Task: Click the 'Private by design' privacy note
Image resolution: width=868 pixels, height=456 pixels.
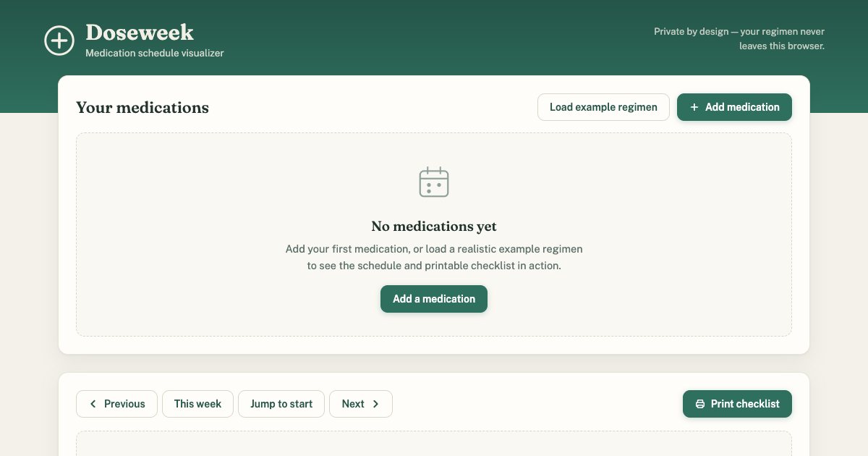Action: coord(739,39)
